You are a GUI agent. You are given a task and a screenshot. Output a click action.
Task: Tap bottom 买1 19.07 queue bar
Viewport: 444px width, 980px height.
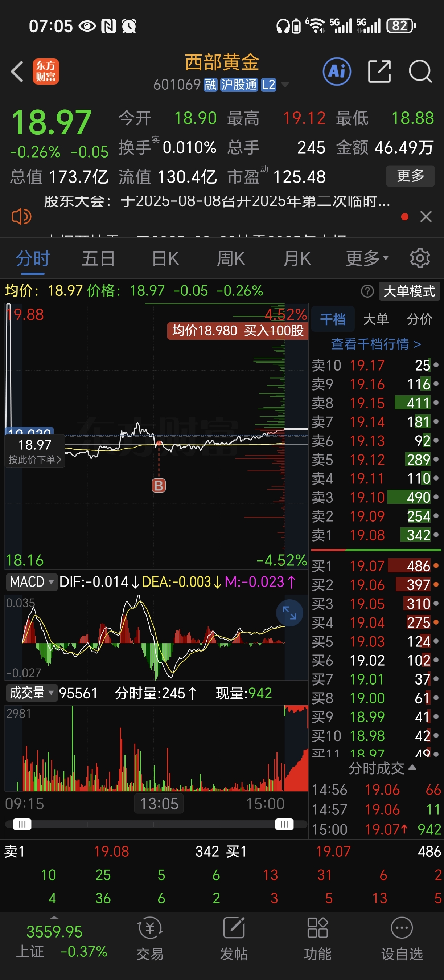click(x=333, y=852)
